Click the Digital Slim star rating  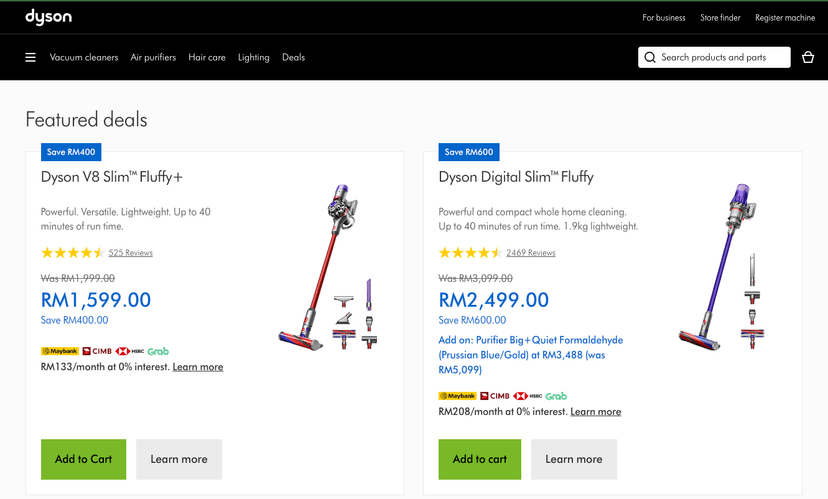coord(469,253)
